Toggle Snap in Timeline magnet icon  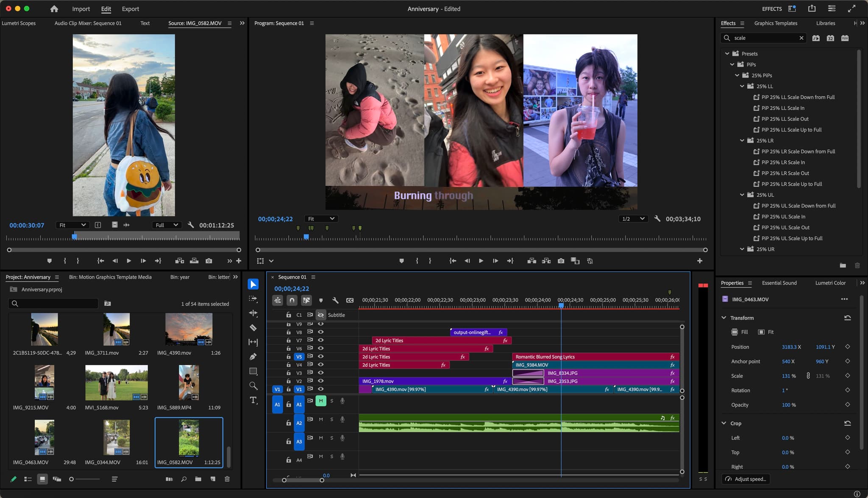[292, 300]
